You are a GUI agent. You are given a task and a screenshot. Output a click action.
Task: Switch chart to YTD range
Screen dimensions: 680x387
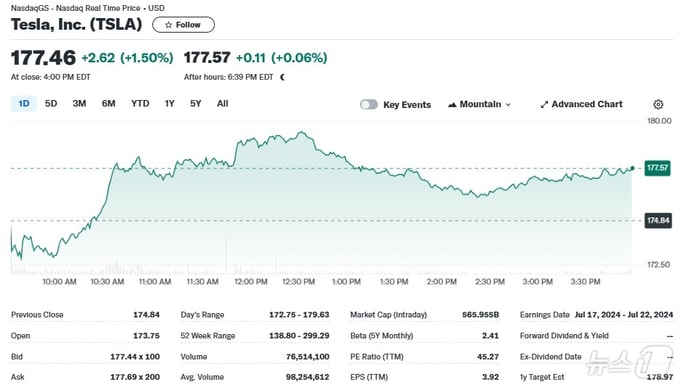(140, 104)
